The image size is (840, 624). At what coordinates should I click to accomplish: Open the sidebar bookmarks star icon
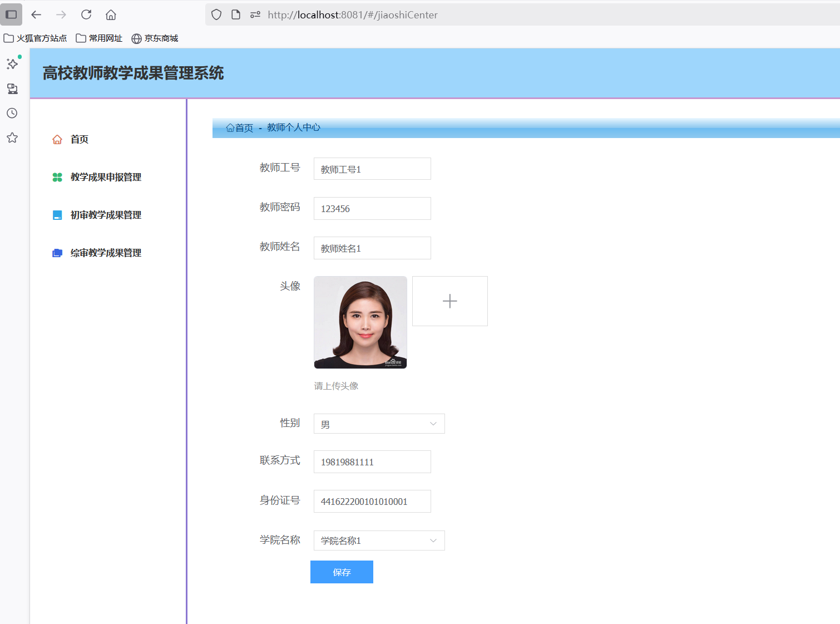tap(12, 137)
